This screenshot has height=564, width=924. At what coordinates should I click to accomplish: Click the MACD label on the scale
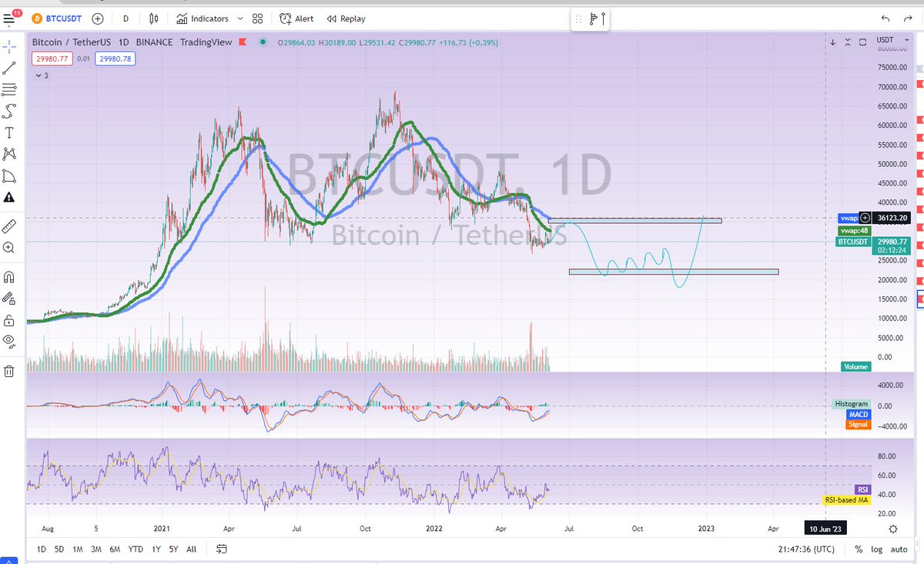coord(858,414)
